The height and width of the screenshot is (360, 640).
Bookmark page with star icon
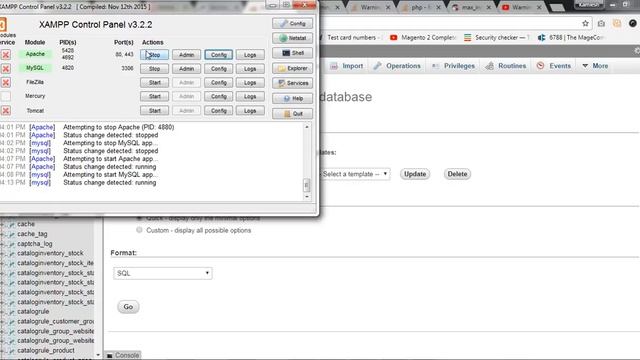click(x=585, y=24)
